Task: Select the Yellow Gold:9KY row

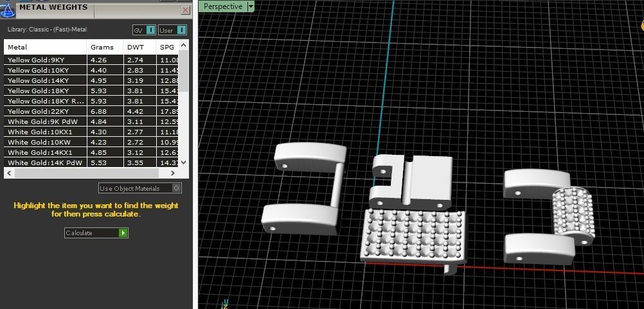Action: coord(91,60)
